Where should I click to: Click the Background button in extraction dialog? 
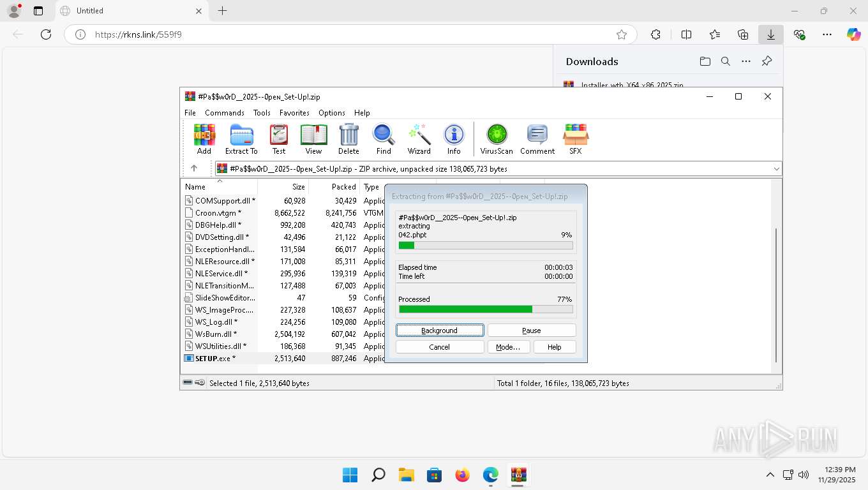(x=440, y=330)
